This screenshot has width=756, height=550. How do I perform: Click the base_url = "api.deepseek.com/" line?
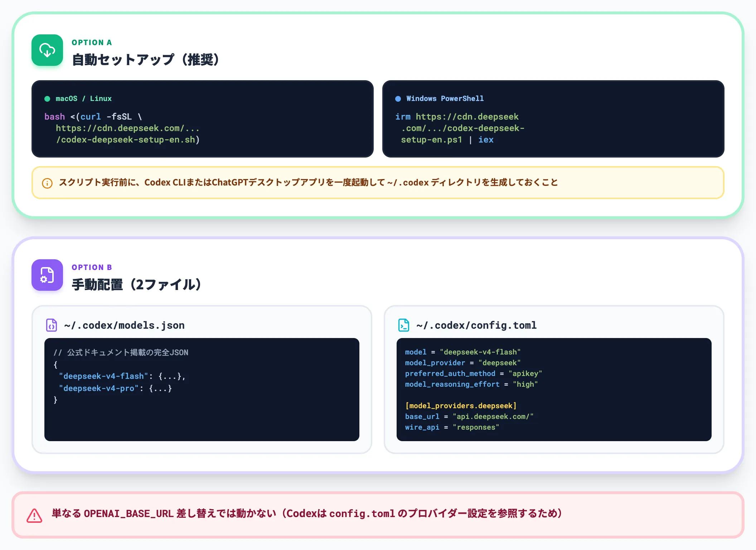469,417
